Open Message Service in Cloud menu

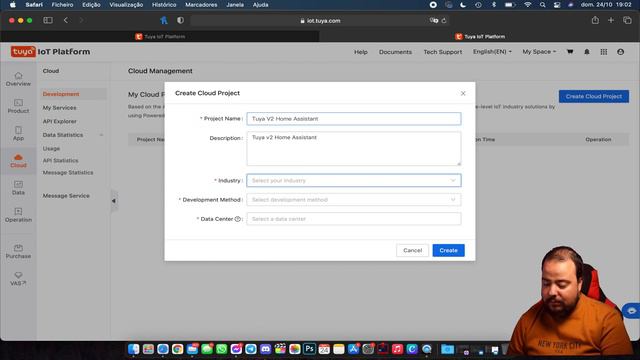pyautogui.click(x=66, y=196)
